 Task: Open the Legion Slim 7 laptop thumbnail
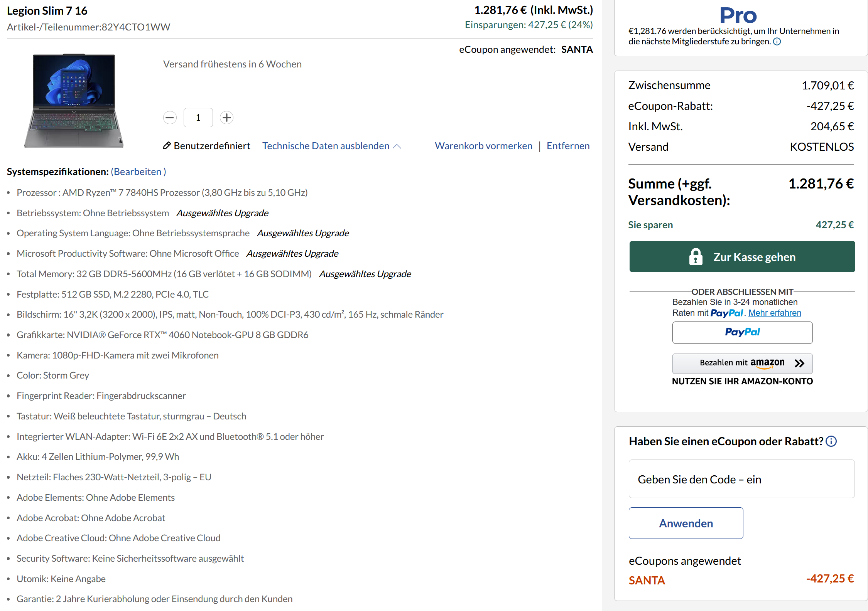[74, 101]
